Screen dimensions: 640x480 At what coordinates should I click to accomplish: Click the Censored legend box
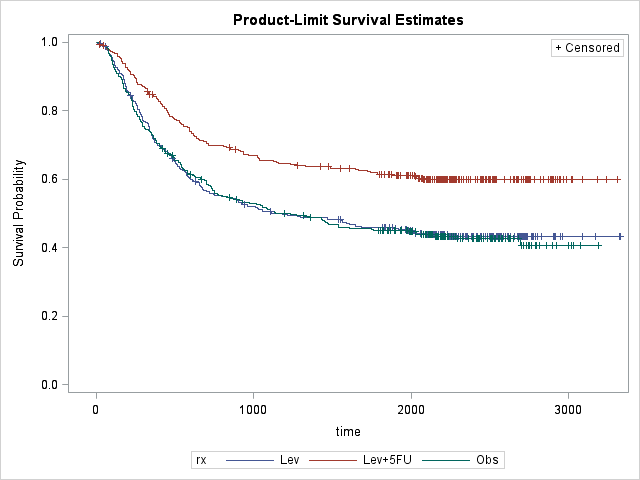pyautogui.click(x=587, y=48)
